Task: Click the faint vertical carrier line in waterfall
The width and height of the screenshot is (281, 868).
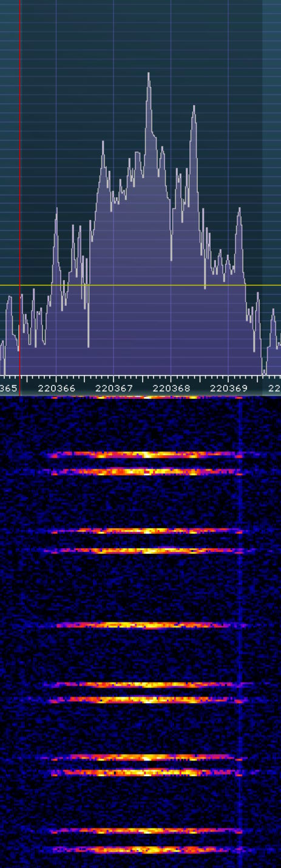Action: tap(240, 632)
